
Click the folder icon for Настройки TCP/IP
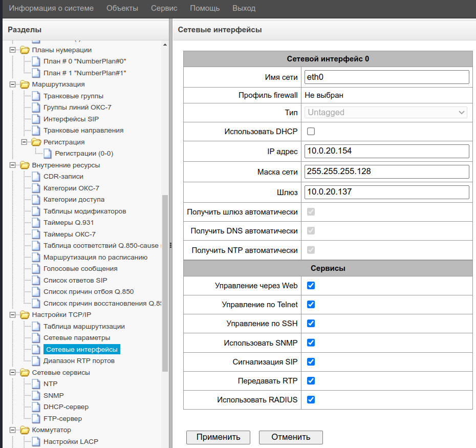(x=25, y=315)
